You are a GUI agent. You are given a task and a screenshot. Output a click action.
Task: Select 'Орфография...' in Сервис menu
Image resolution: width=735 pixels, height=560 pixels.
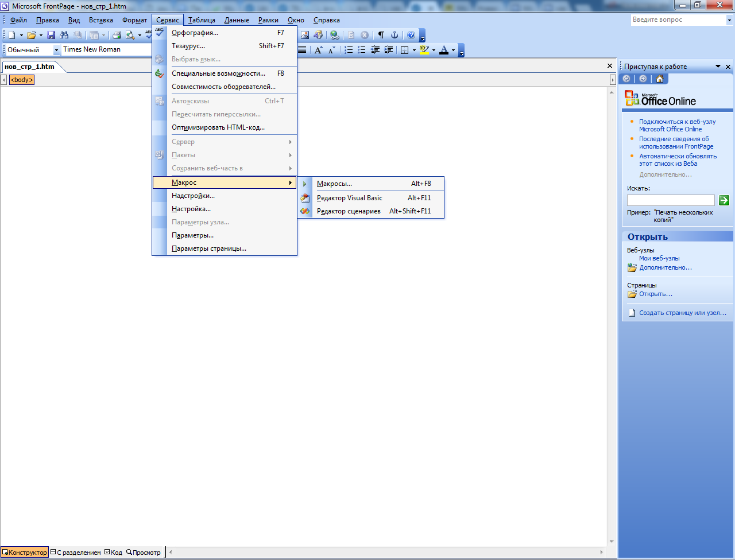coord(225,33)
